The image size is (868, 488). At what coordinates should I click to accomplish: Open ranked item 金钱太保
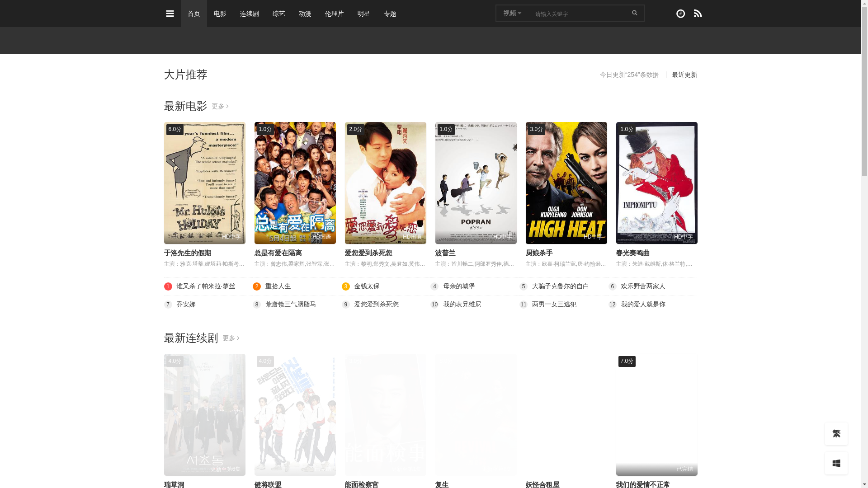pos(367,286)
